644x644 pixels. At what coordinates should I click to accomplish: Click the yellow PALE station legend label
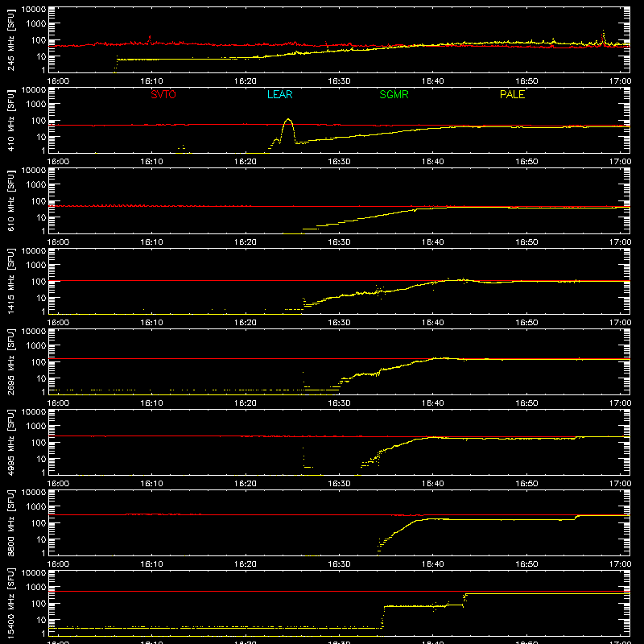(512, 94)
